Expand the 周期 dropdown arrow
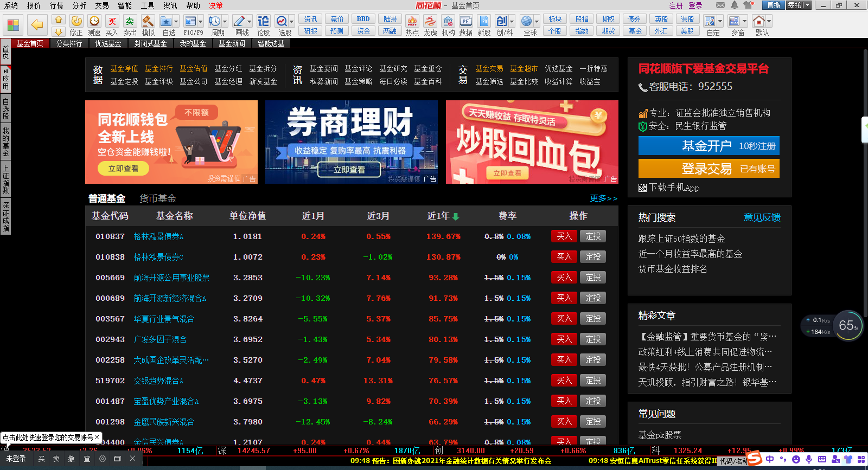 coord(225,22)
